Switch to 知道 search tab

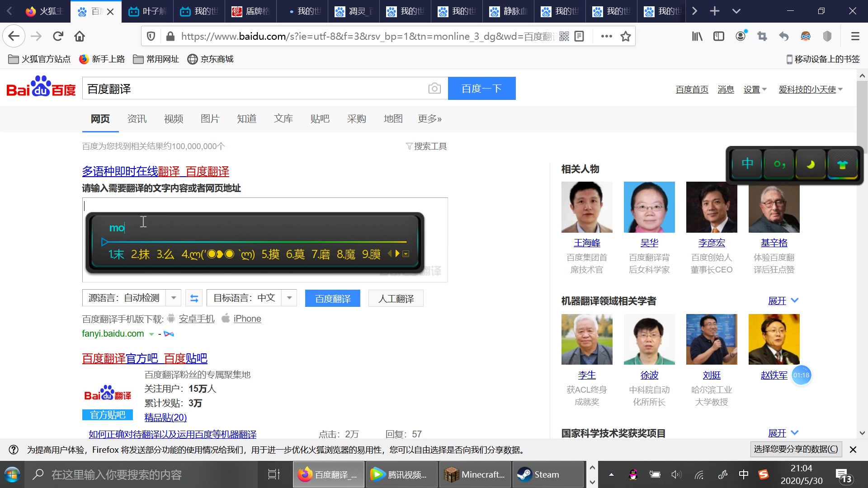[247, 118]
